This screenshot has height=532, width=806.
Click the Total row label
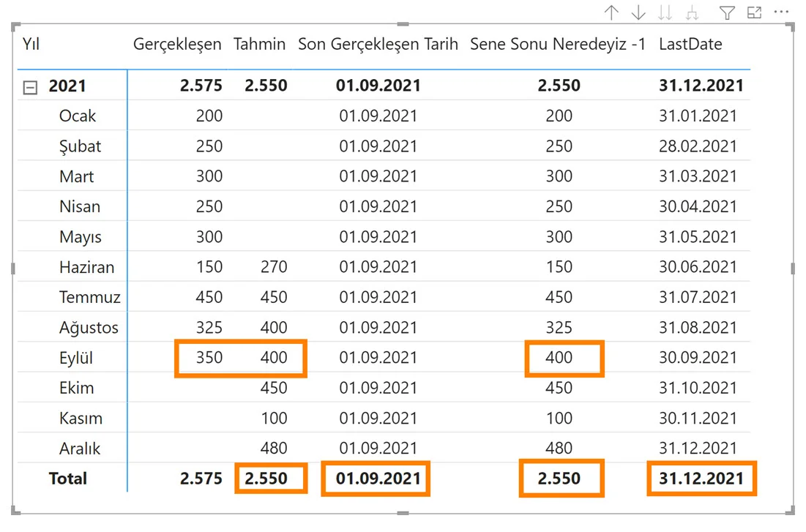pos(68,479)
